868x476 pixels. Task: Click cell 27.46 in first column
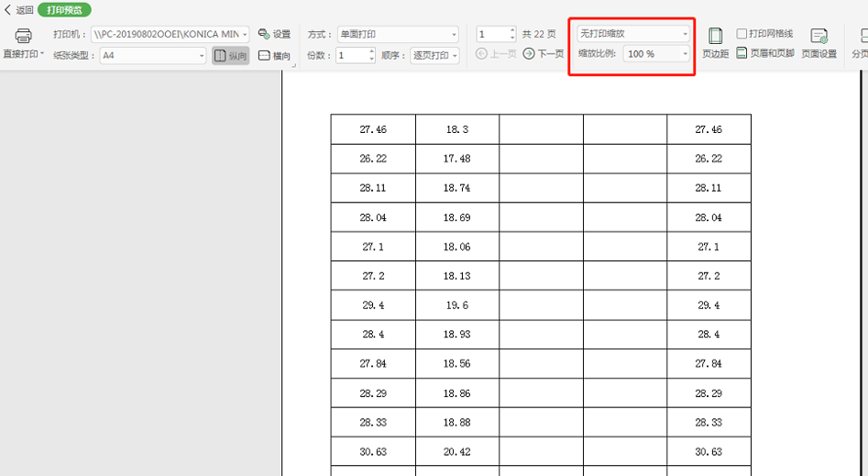pyautogui.click(x=373, y=129)
